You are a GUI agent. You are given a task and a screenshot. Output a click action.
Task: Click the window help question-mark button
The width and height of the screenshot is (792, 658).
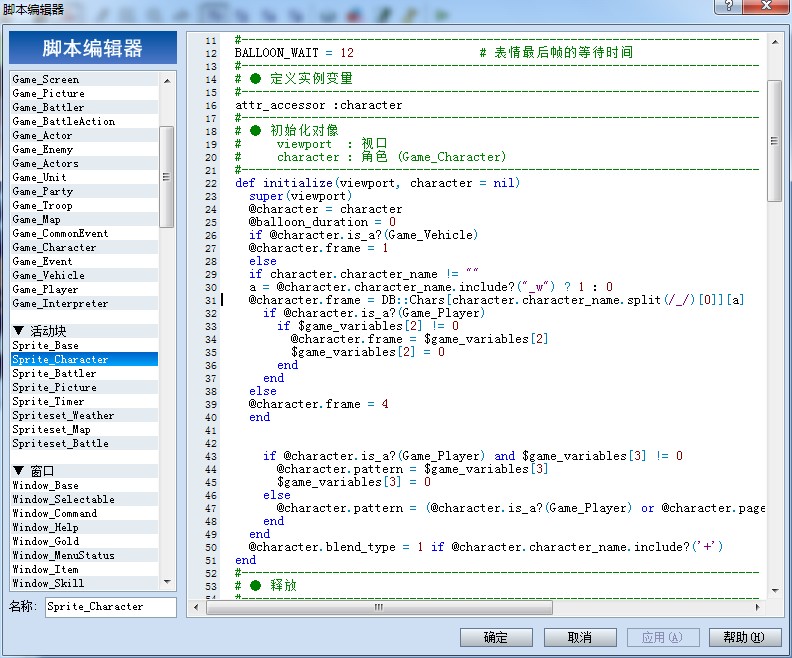pyautogui.click(x=729, y=6)
